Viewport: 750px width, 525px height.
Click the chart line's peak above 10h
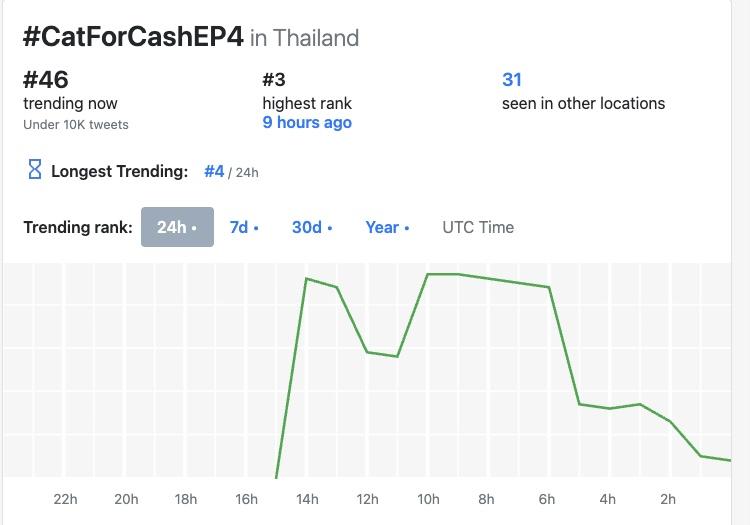click(428, 274)
